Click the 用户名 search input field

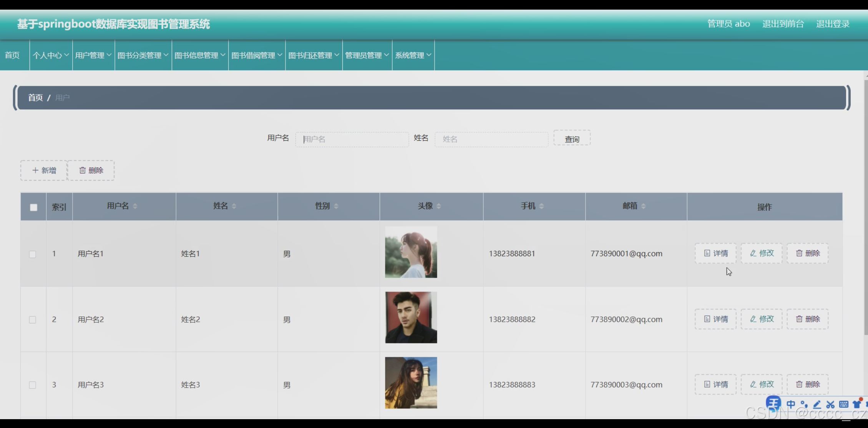point(352,139)
